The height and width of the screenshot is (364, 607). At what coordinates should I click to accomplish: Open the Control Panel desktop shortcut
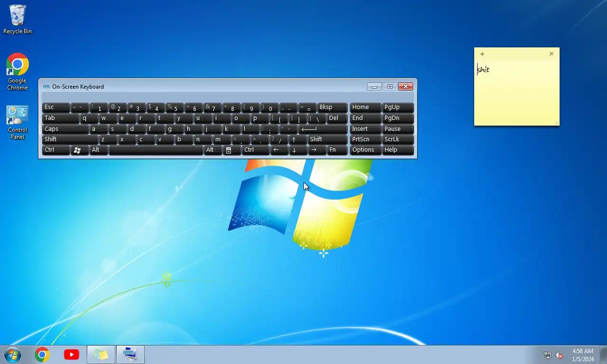pos(18,123)
